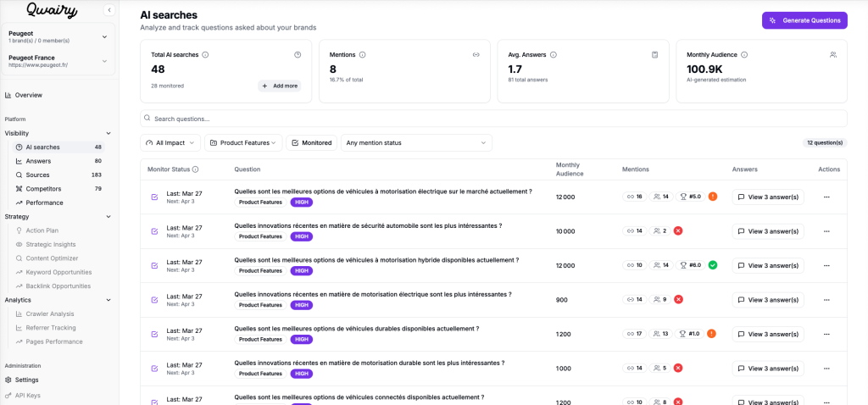Click the info icon next to Monthly Audience
Screen dimensions: 868x405
point(745,55)
